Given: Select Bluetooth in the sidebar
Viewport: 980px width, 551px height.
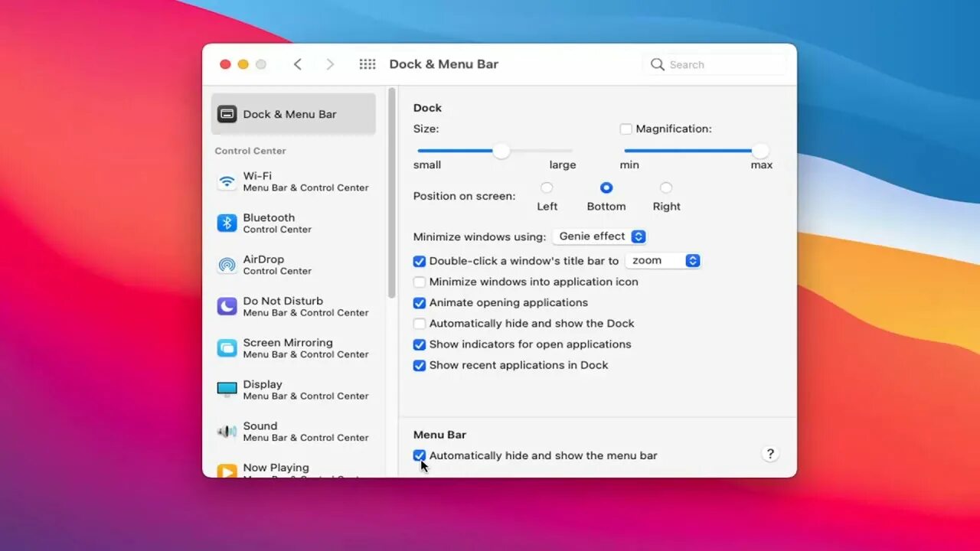Looking at the screenshot, I should click(293, 223).
